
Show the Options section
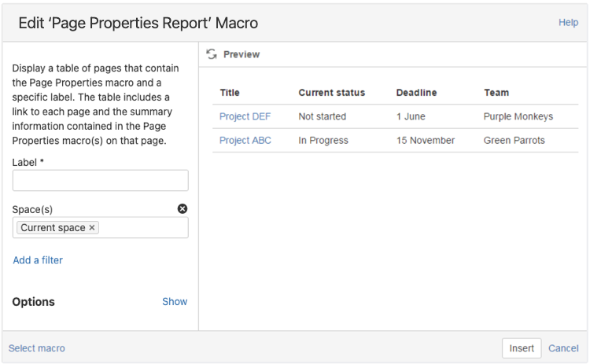(175, 301)
